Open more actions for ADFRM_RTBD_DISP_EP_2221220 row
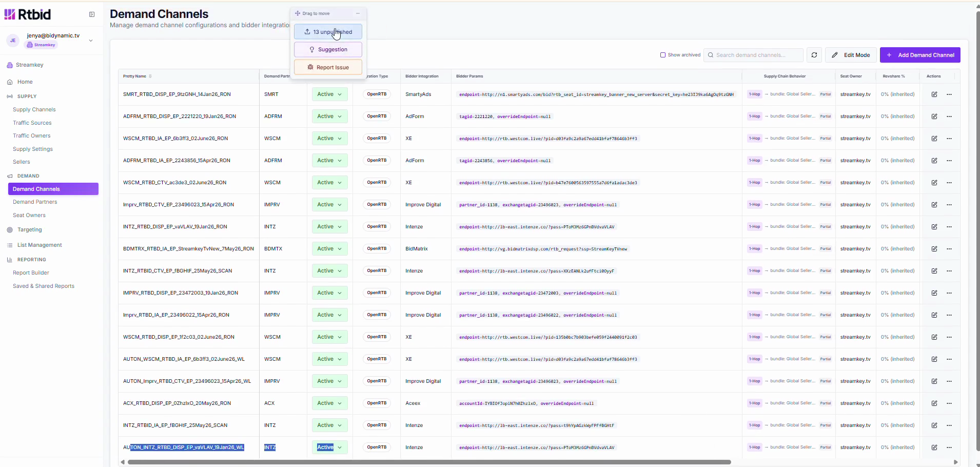 (x=949, y=116)
